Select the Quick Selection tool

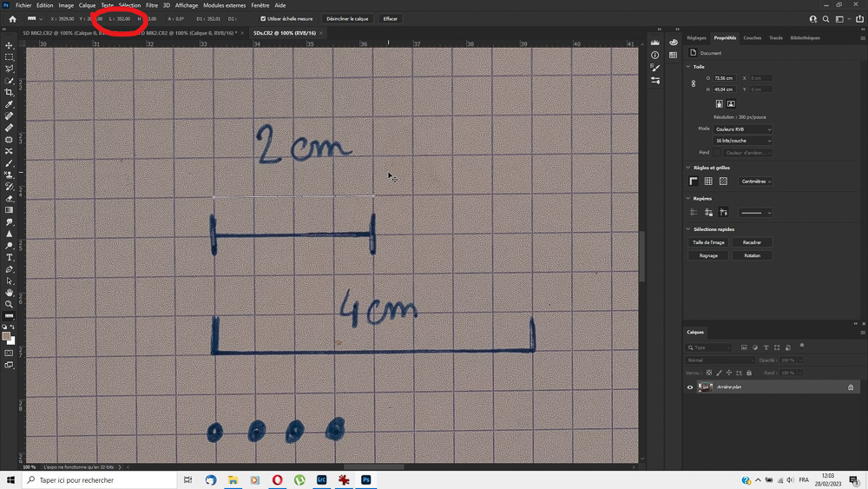9,81
